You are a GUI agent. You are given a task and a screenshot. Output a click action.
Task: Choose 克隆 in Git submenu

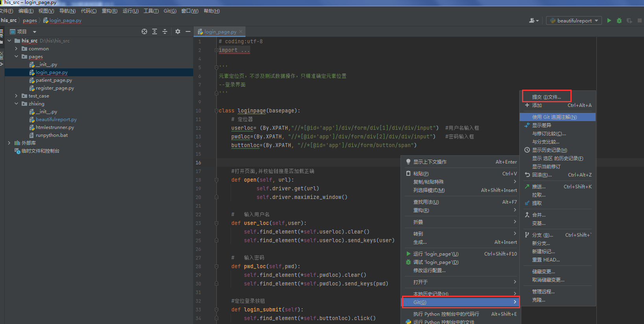[x=557, y=300]
